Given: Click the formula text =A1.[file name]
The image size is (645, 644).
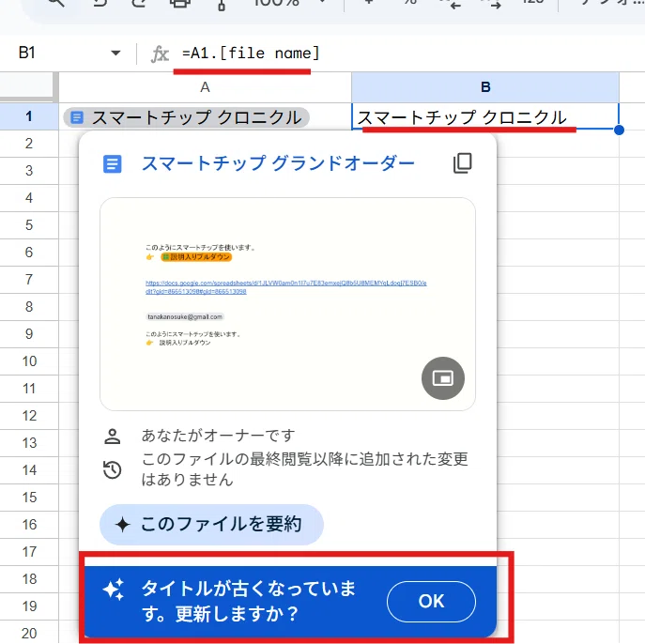Looking at the screenshot, I should pos(251,54).
